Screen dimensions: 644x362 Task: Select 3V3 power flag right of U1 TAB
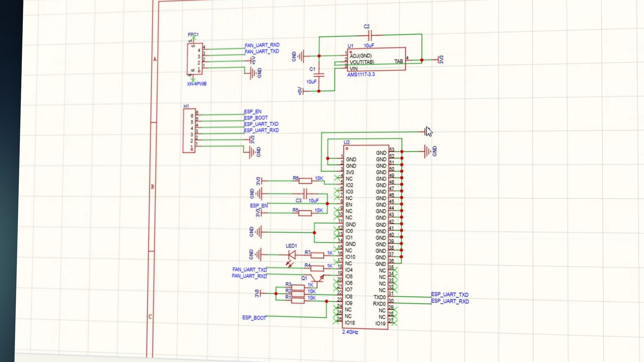(x=439, y=60)
